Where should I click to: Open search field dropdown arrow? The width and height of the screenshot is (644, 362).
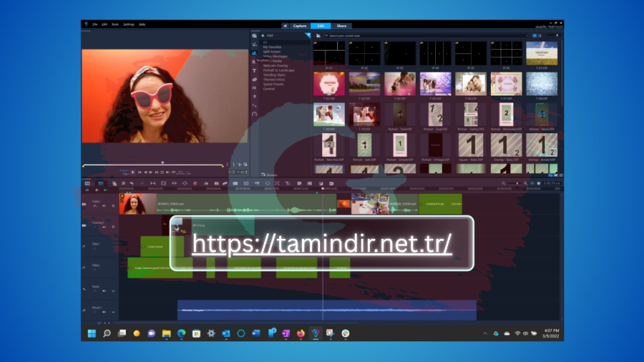(527, 36)
